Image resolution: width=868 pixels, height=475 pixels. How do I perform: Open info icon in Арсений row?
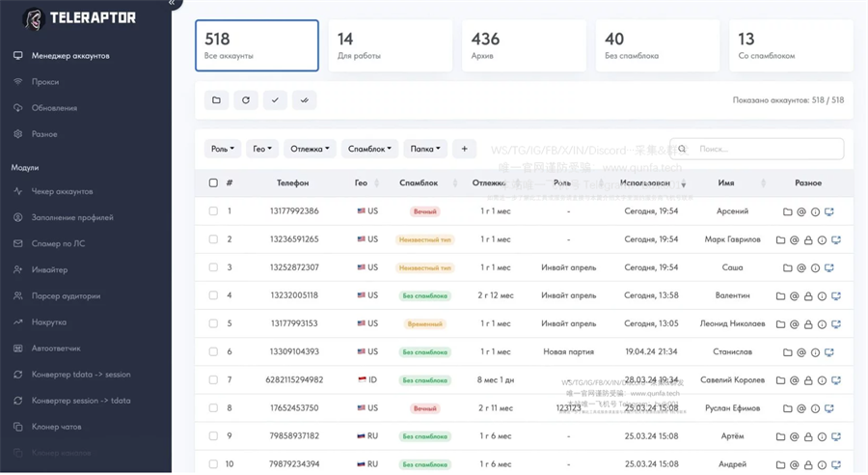click(815, 211)
